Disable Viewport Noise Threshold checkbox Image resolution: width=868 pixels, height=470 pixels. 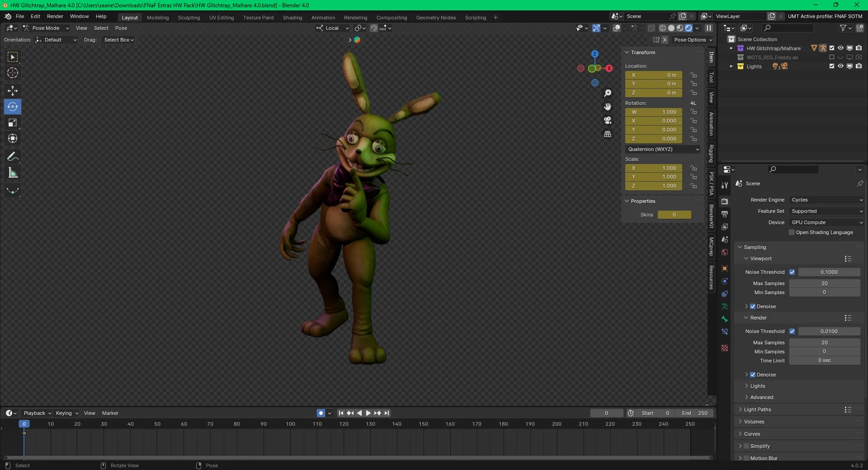792,272
